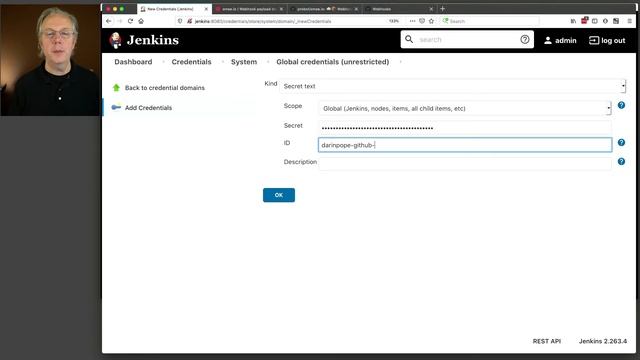Image resolution: width=640 pixels, height=360 pixels.
Task: Click the browser home icon
Action: (141, 21)
